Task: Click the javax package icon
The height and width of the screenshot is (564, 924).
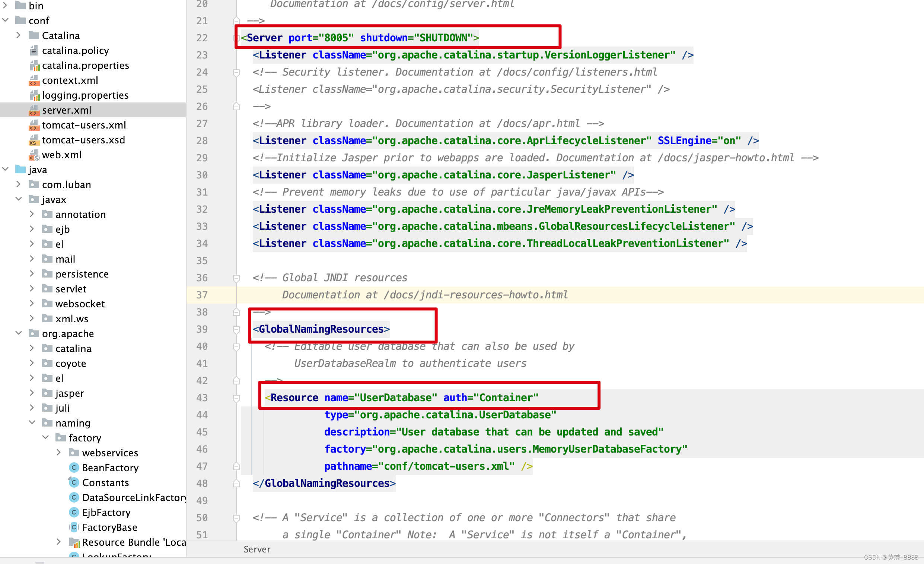Action: [34, 199]
